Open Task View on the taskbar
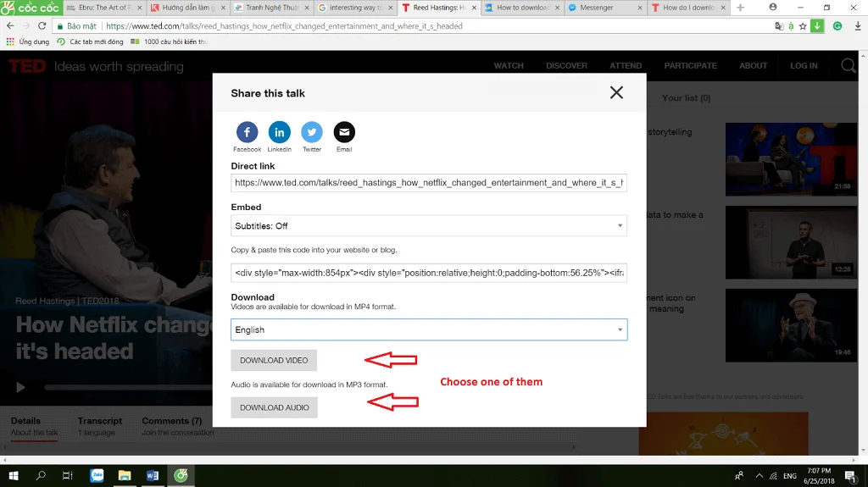The image size is (868, 487). [68, 475]
